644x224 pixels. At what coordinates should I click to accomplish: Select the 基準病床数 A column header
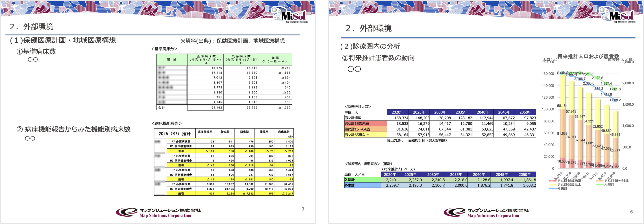[x=206, y=60]
